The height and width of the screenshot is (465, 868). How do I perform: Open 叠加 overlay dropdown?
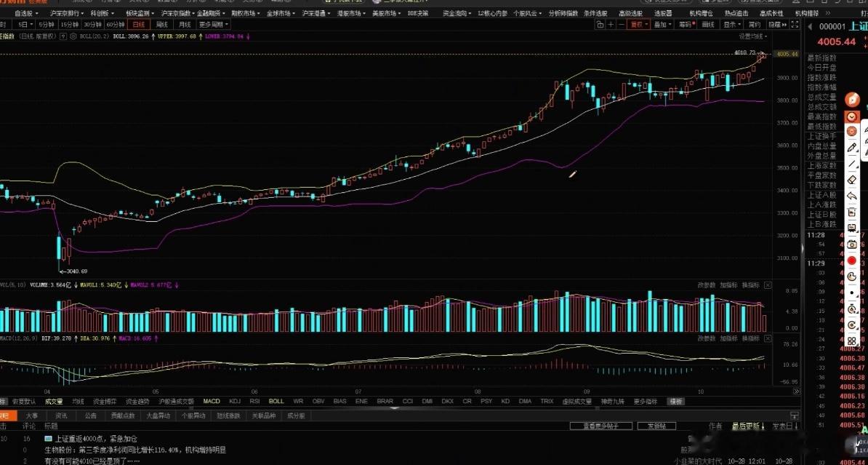tap(662, 25)
